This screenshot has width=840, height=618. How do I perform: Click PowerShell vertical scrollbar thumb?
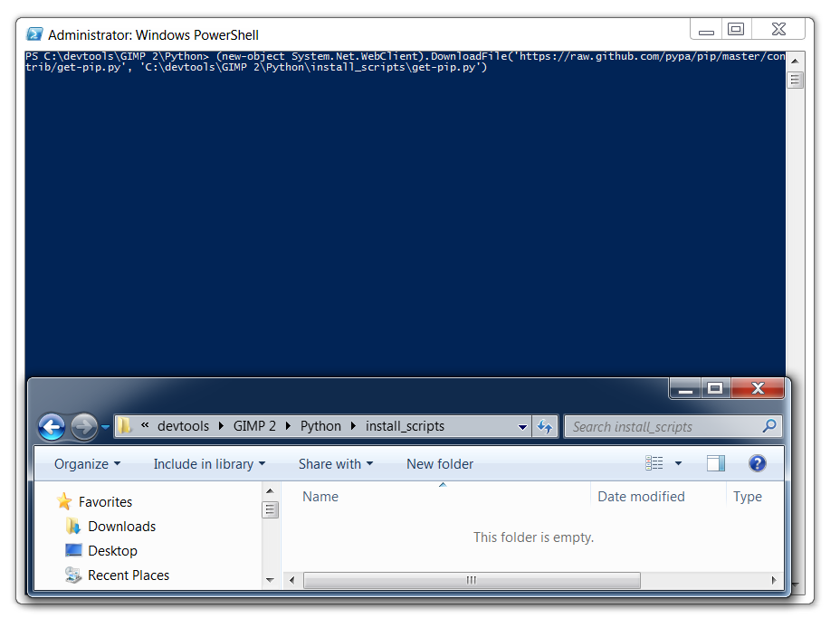point(795,81)
